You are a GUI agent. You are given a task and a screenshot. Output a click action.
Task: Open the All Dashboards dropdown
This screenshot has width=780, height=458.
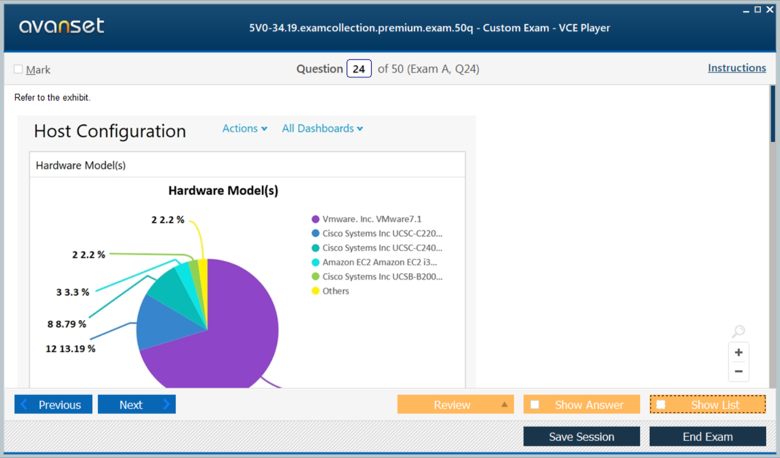pos(322,128)
